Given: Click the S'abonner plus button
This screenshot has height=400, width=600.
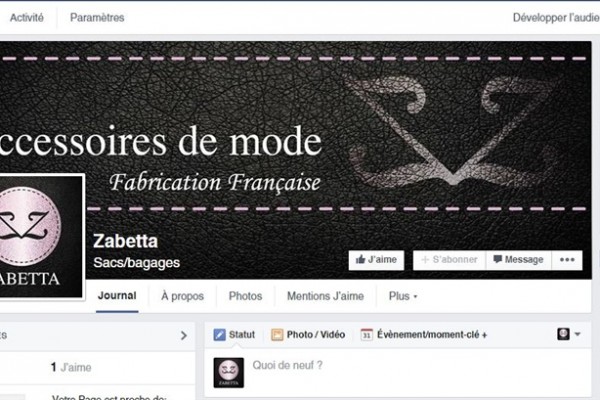Looking at the screenshot, I should click(449, 260).
